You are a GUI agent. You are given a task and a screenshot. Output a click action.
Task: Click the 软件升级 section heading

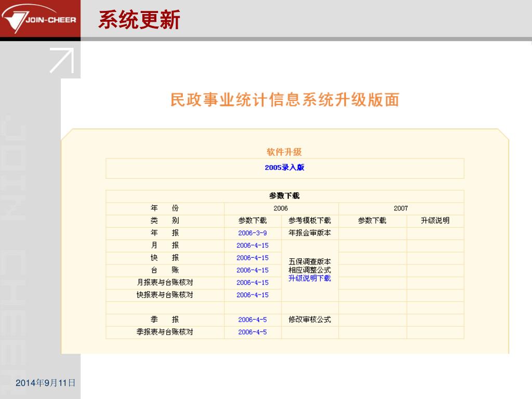(284, 152)
